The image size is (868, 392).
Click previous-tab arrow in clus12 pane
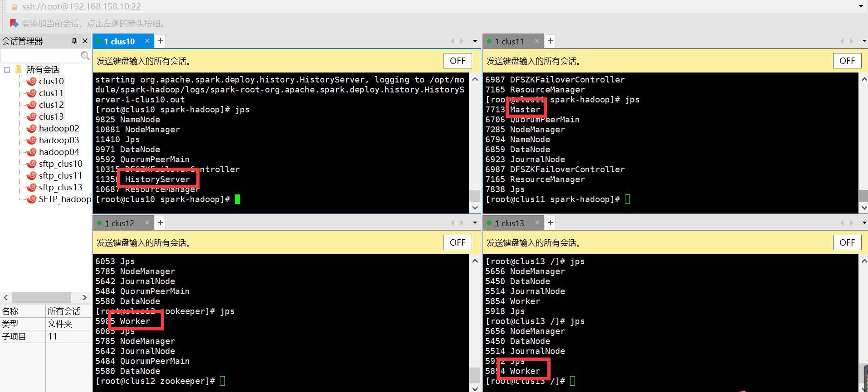tap(452, 223)
